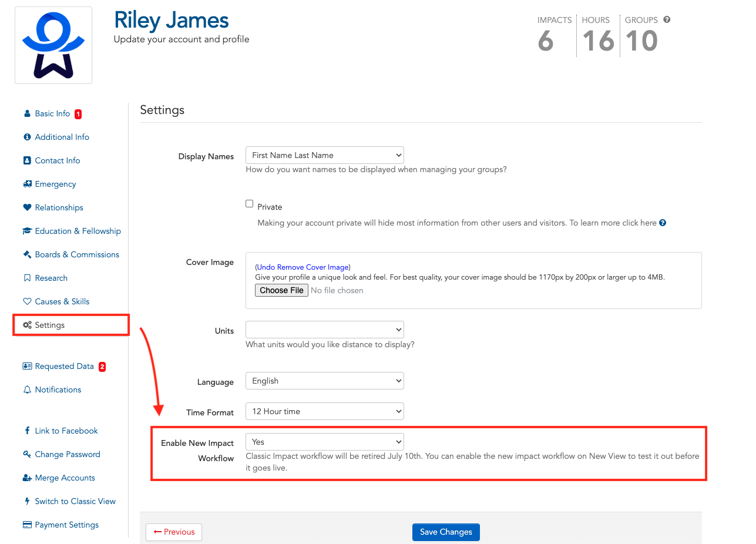
Task: Click the GROUPS count 10
Action: [641, 41]
